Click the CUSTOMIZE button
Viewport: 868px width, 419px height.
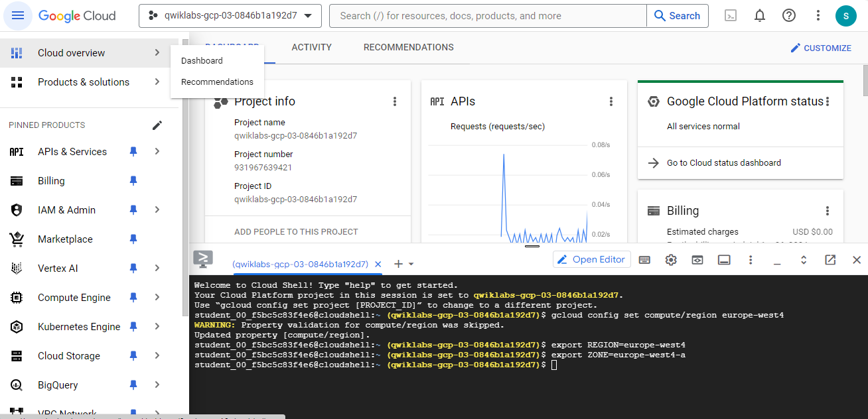pyautogui.click(x=821, y=48)
